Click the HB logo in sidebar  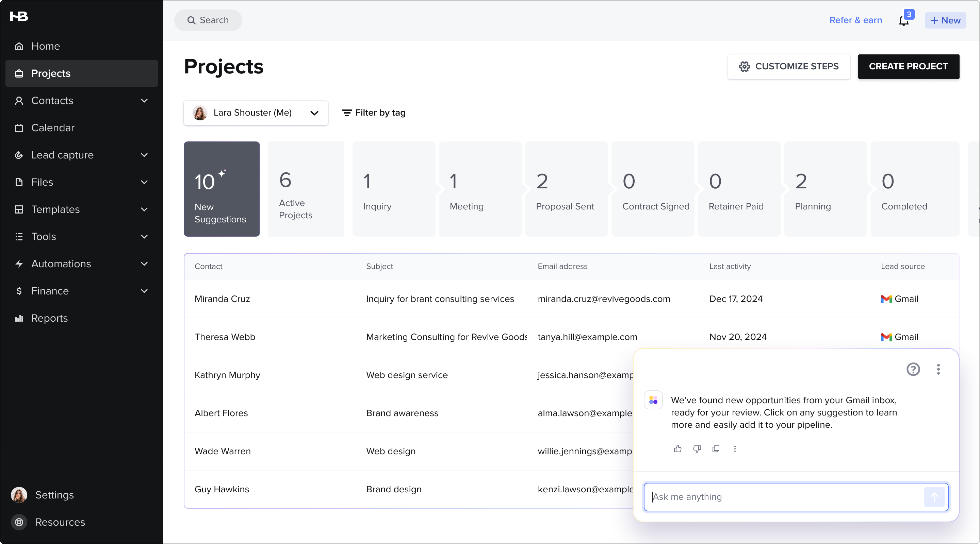click(x=19, y=16)
